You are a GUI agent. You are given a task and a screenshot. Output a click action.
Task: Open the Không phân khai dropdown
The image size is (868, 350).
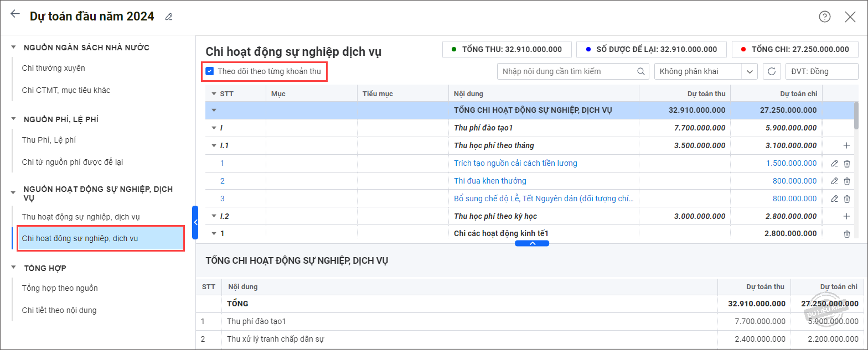pyautogui.click(x=705, y=71)
